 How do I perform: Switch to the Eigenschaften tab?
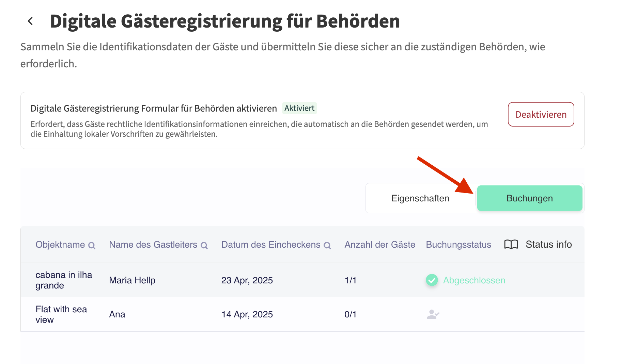pyautogui.click(x=420, y=198)
